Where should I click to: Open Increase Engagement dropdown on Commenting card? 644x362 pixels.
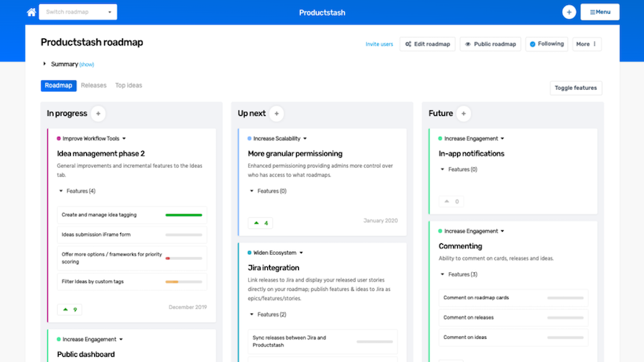coord(502,232)
